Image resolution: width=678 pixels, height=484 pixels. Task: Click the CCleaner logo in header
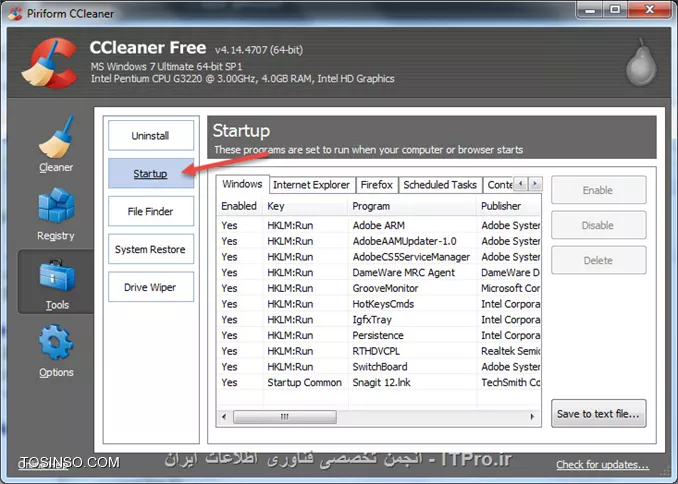pyautogui.click(x=50, y=63)
